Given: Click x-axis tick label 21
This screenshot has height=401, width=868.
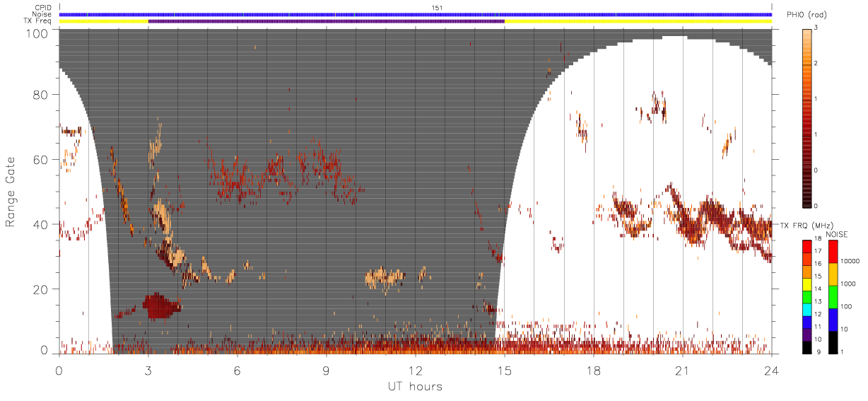Looking at the screenshot, I should point(683,370).
